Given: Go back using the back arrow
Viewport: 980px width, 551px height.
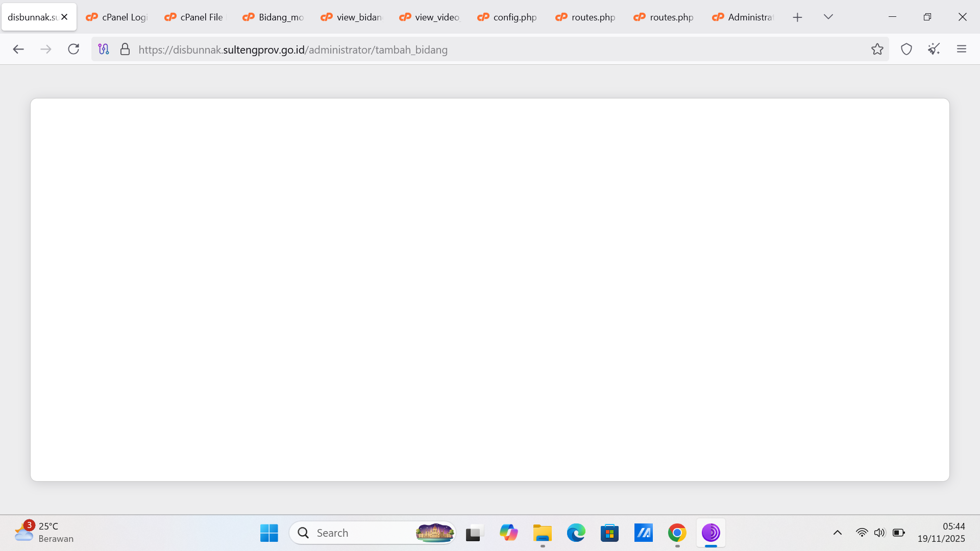Looking at the screenshot, I should pyautogui.click(x=18, y=49).
